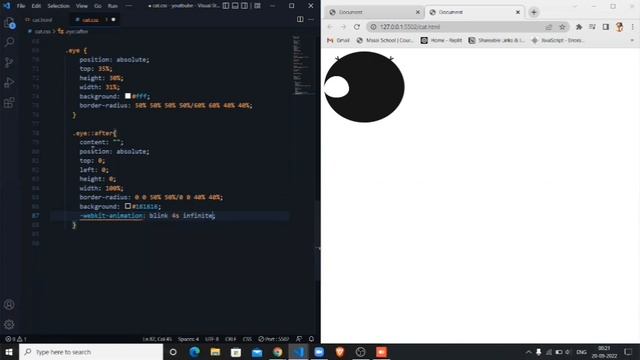Open File Explorer from taskbar
This screenshot has width=640, height=360.
click(215, 352)
